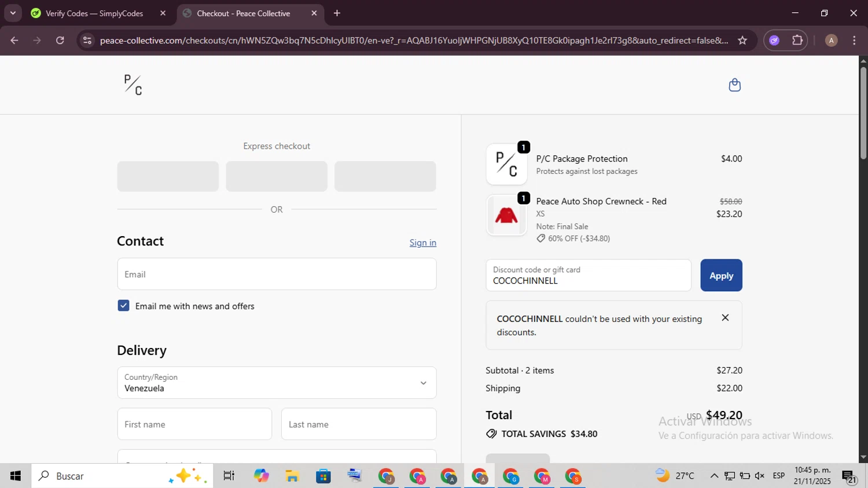Click the Email input field
The height and width of the screenshot is (488, 868).
[277, 274]
